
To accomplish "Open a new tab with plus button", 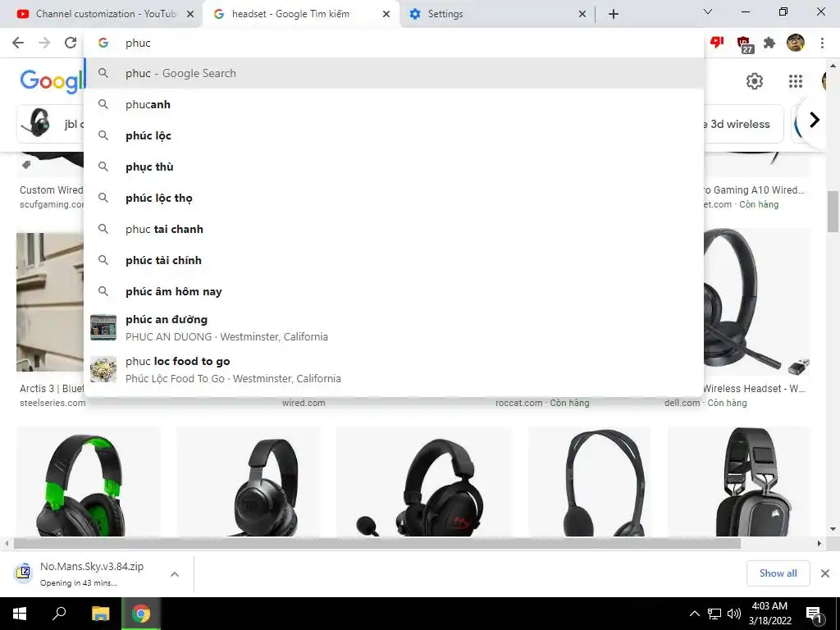I will [x=614, y=14].
